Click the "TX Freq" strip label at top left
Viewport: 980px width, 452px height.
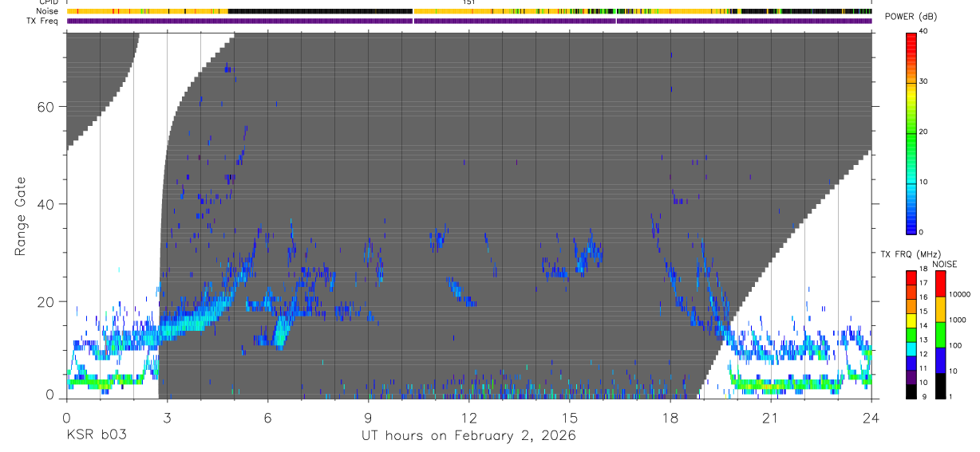pos(43,21)
